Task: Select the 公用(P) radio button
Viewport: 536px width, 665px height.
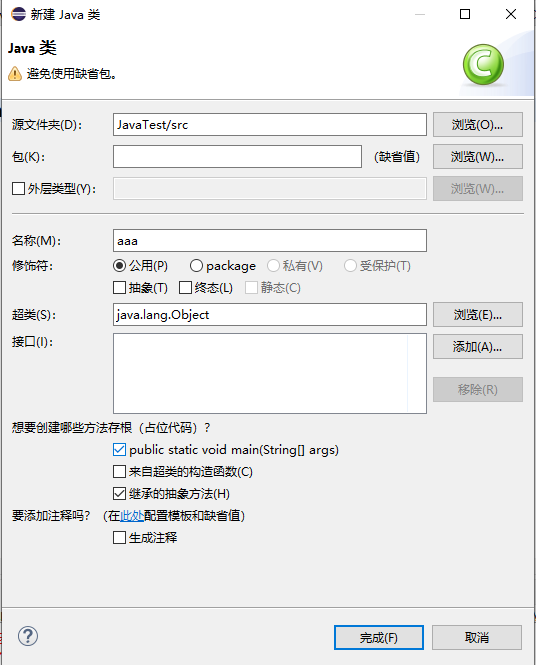Action: pos(120,266)
